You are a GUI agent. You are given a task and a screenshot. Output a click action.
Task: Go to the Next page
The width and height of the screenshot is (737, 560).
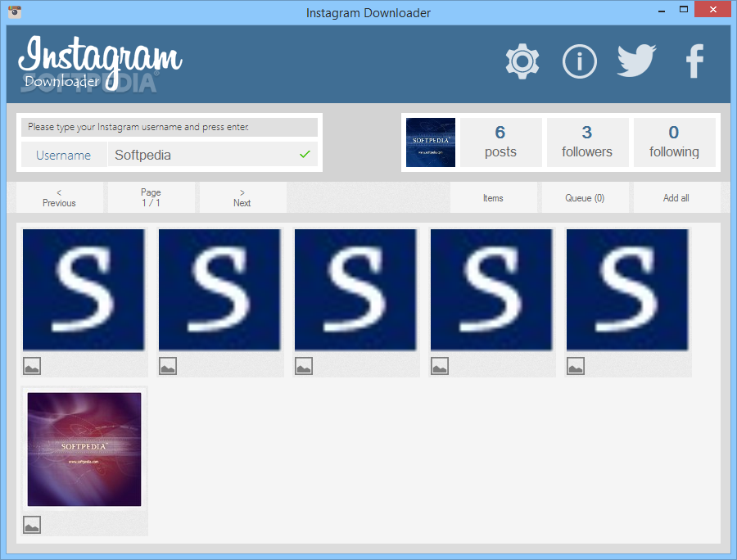point(242,198)
